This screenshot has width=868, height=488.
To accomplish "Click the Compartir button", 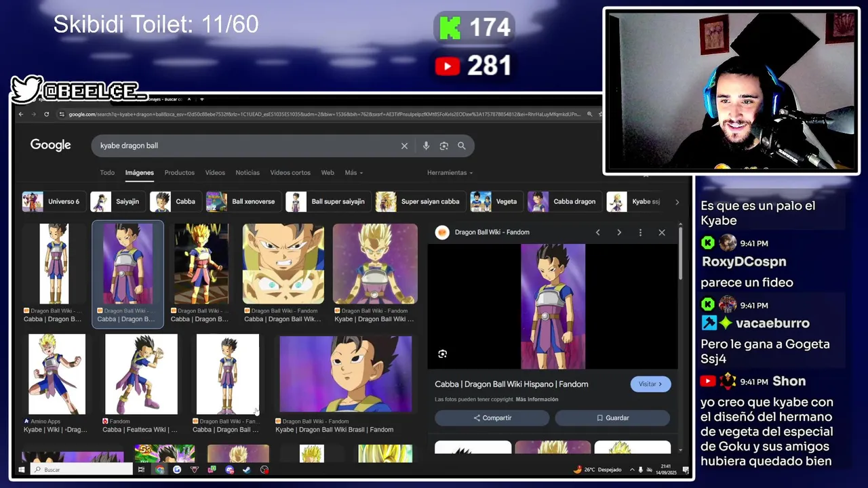I will [493, 418].
